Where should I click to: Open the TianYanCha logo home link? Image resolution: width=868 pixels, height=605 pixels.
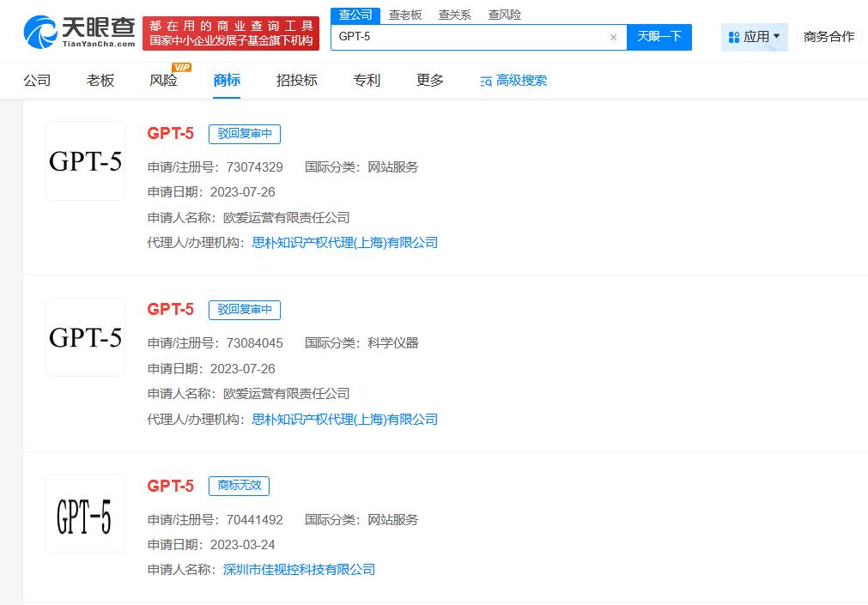click(x=79, y=33)
